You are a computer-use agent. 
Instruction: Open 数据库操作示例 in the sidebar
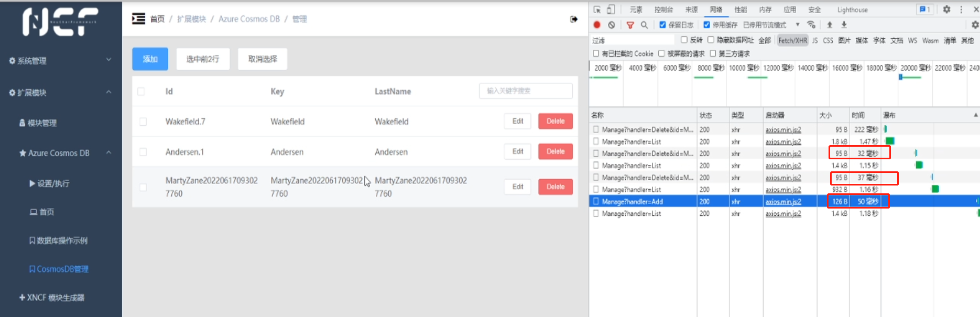[58, 241]
